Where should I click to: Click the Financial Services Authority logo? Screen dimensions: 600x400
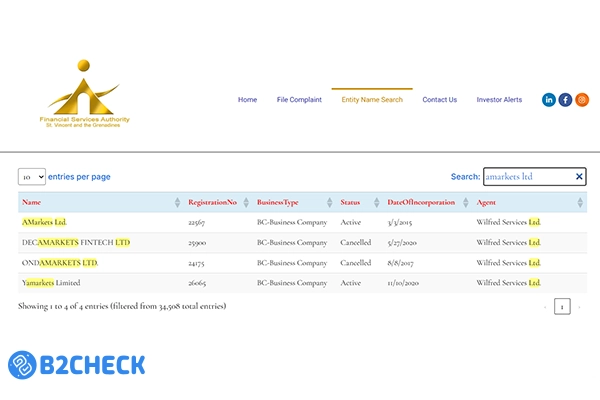pos(87,96)
